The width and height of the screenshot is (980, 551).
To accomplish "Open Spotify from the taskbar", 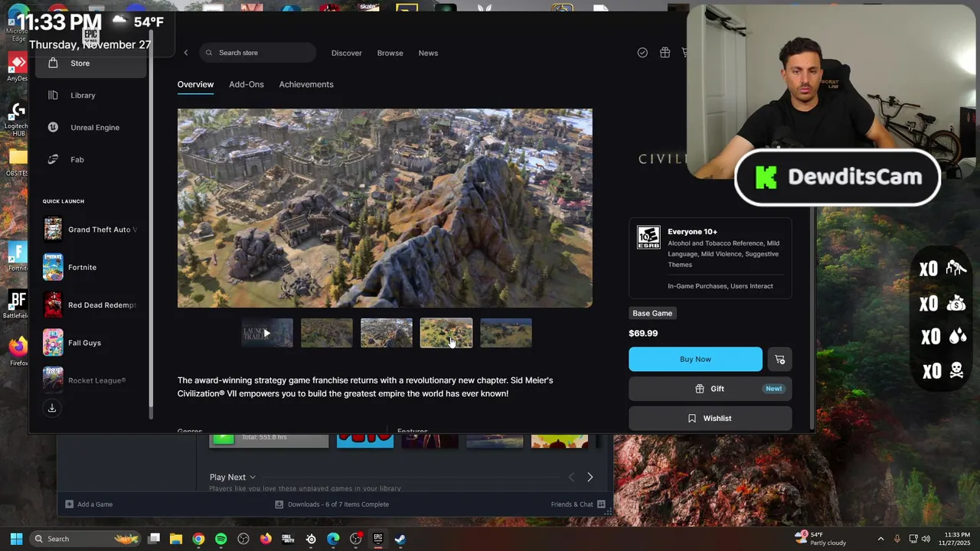I will (221, 539).
